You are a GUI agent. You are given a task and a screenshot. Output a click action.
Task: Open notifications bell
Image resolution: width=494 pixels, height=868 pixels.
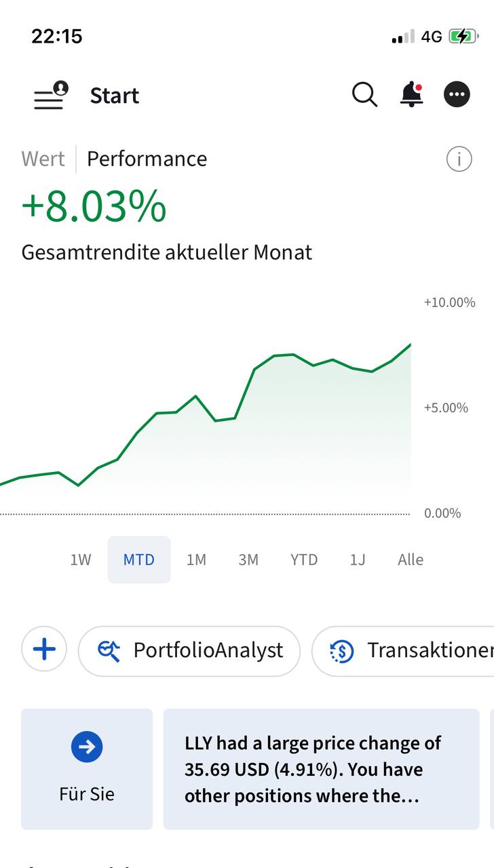pos(411,95)
